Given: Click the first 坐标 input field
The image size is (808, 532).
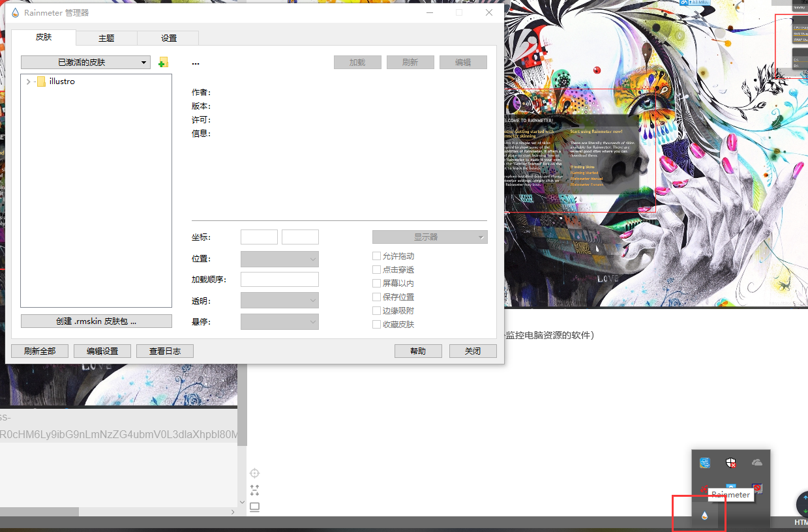Looking at the screenshot, I should click(259, 237).
